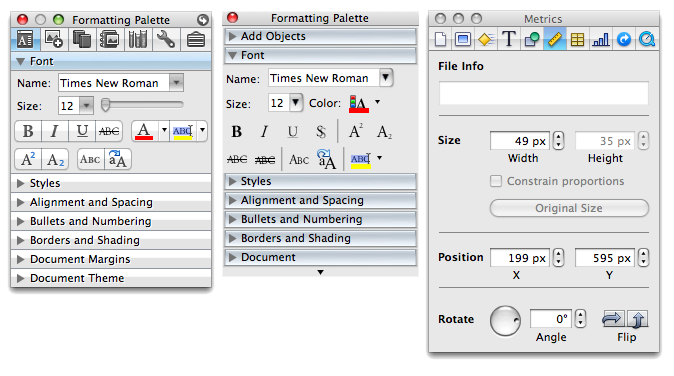This screenshot has width=674, height=376.
Task: Open the Hyperlink inspector blue arrow icon
Action: click(x=624, y=40)
